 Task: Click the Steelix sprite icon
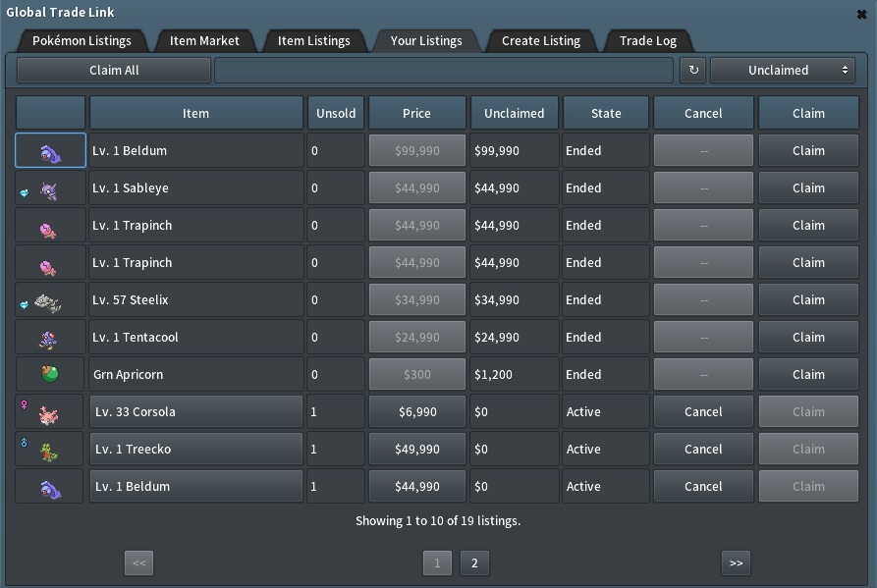point(47,303)
